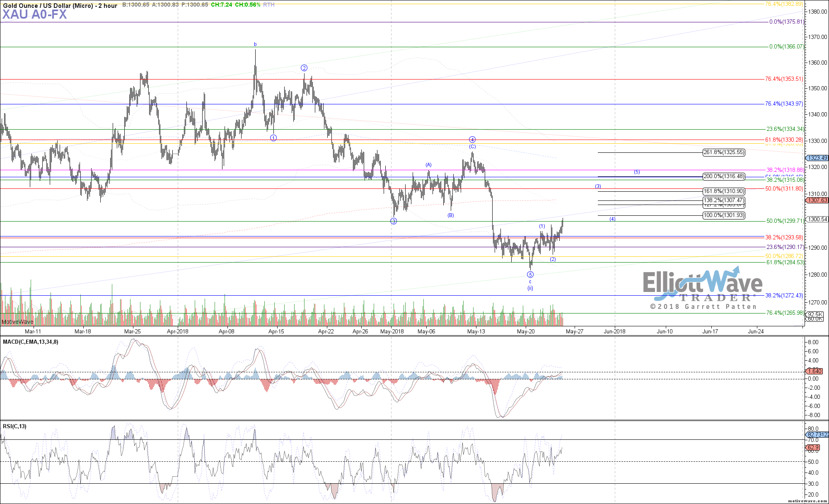Image resolution: width=829 pixels, height=504 pixels.
Task: Select the (B) corrective wave label
Action: click(451, 215)
